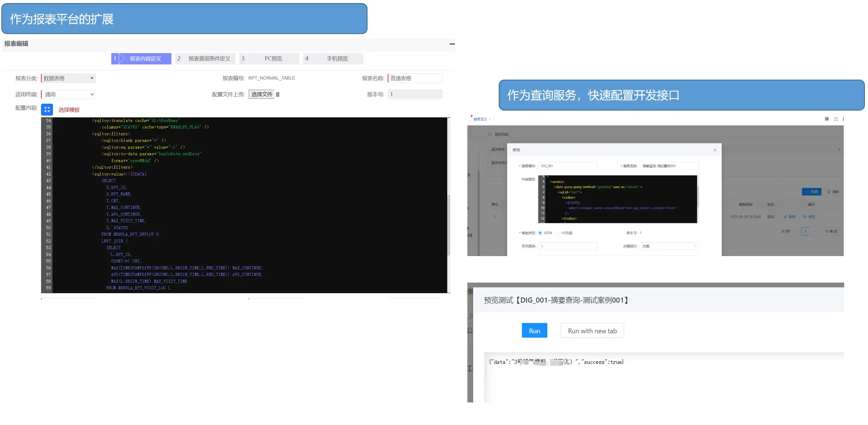Screen dimensions: 868x425
Task: Click the trash icon next to 选择文件
Action: click(x=278, y=95)
